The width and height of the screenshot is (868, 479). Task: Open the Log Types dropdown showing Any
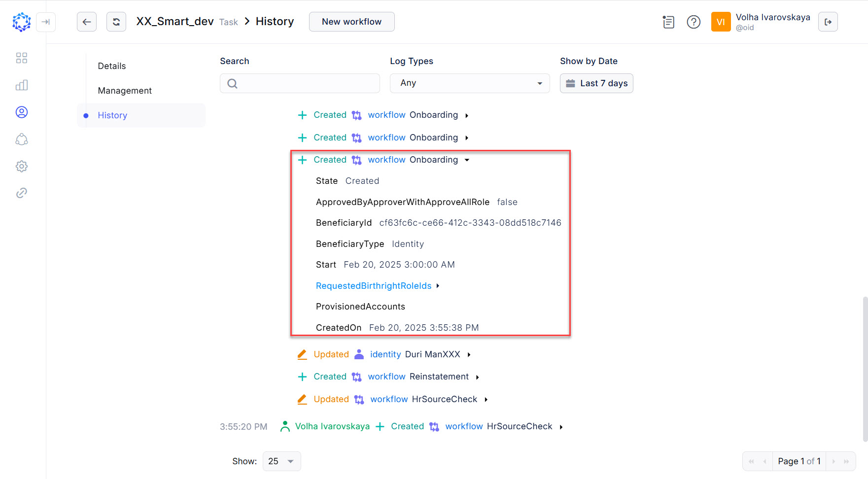pyautogui.click(x=469, y=83)
